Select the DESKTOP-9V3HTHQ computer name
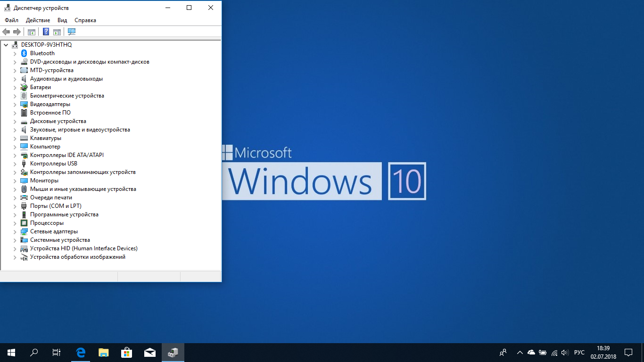The width and height of the screenshot is (644, 362). tap(46, 45)
